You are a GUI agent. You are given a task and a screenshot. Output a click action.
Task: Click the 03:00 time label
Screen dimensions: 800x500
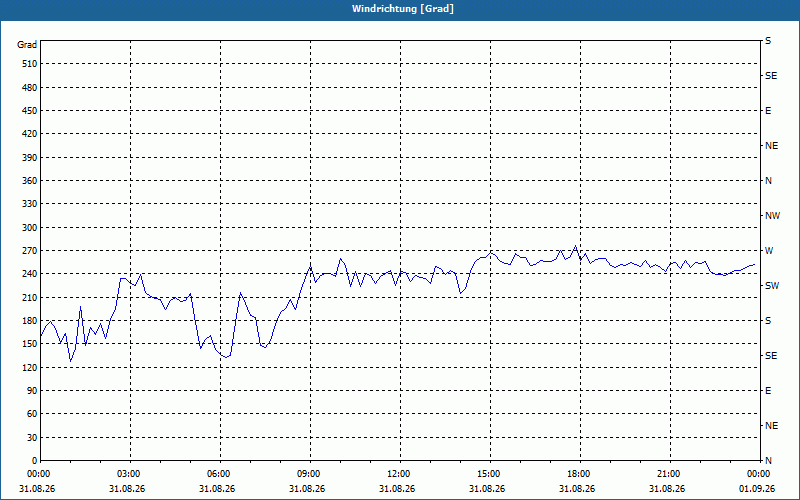coord(128,474)
